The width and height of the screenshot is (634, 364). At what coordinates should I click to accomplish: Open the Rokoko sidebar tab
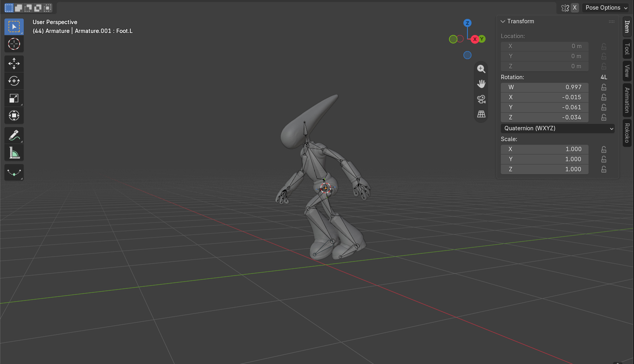(x=627, y=133)
